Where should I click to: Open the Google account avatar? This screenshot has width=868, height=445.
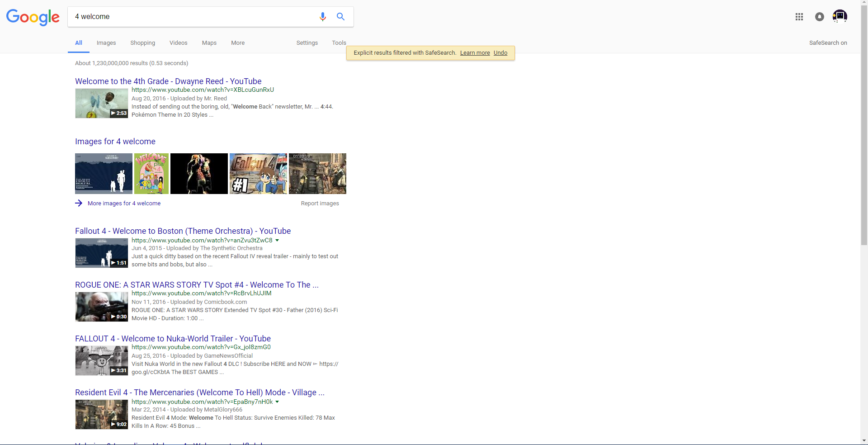(x=840, y=16)
